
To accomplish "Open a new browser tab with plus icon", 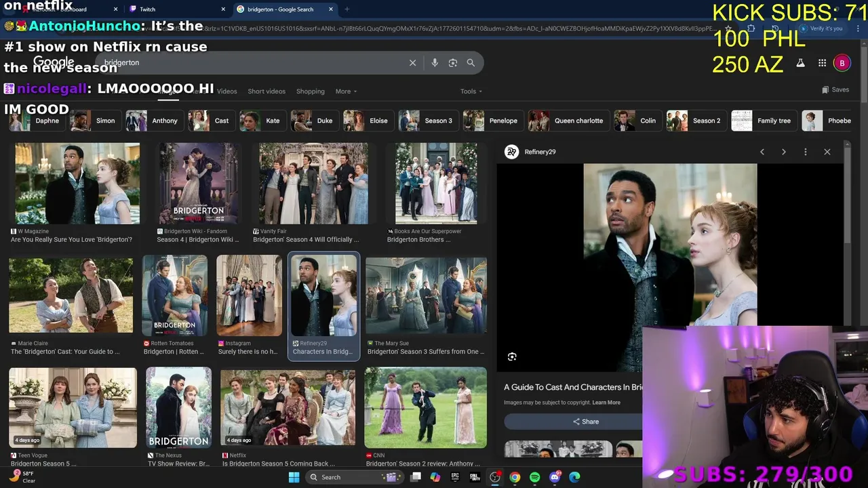I will 347,9.
